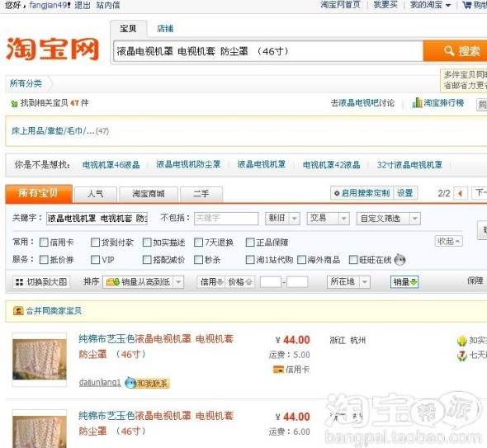Open the 新旧 dropdown
This screenshot has height=448, width=487.
coord(282,219)
